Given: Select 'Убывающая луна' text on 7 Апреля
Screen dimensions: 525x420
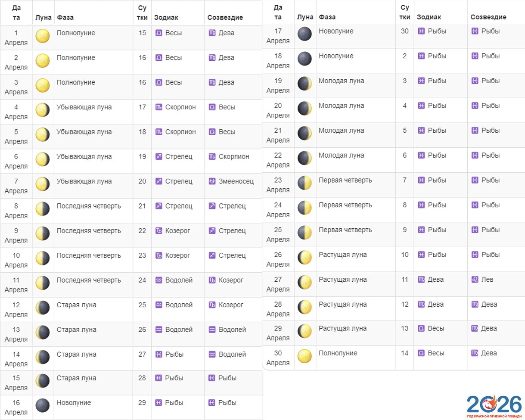Looking at the screenshot, I should [84, 181].
